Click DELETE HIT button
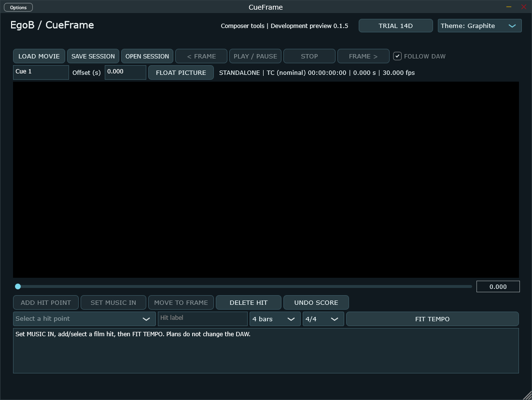This screenshot has width=532, height=400. pyautogui.click(x=248, y=302)
